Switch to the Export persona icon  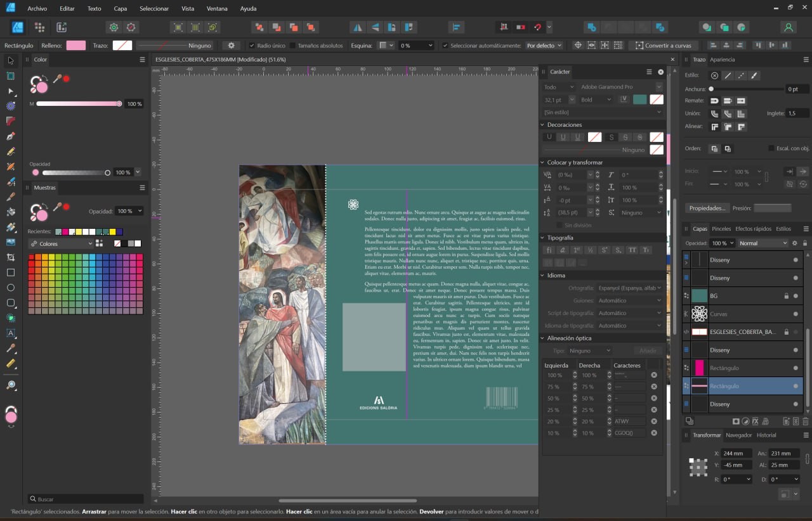[x=62, y=27]
